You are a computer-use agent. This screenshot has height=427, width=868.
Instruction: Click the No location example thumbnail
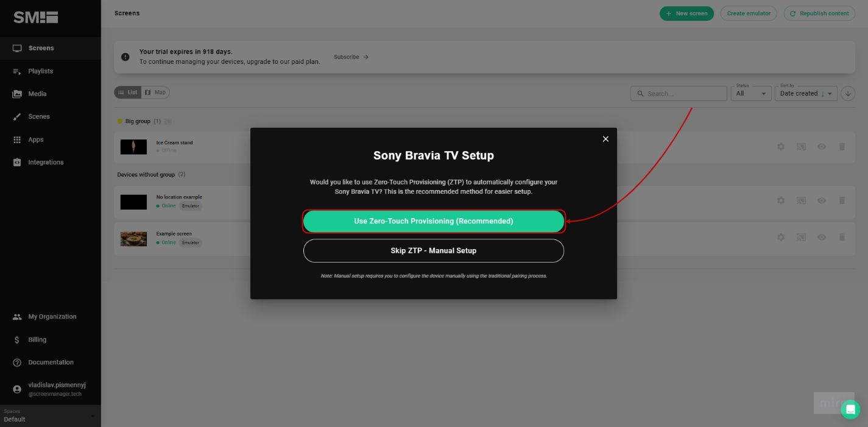tap(133, 202)
